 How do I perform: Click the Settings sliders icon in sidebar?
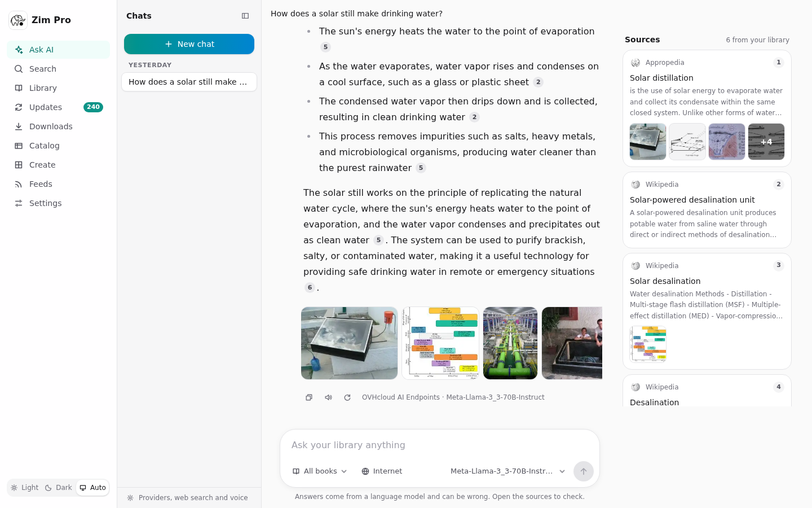tap(19, 203)
